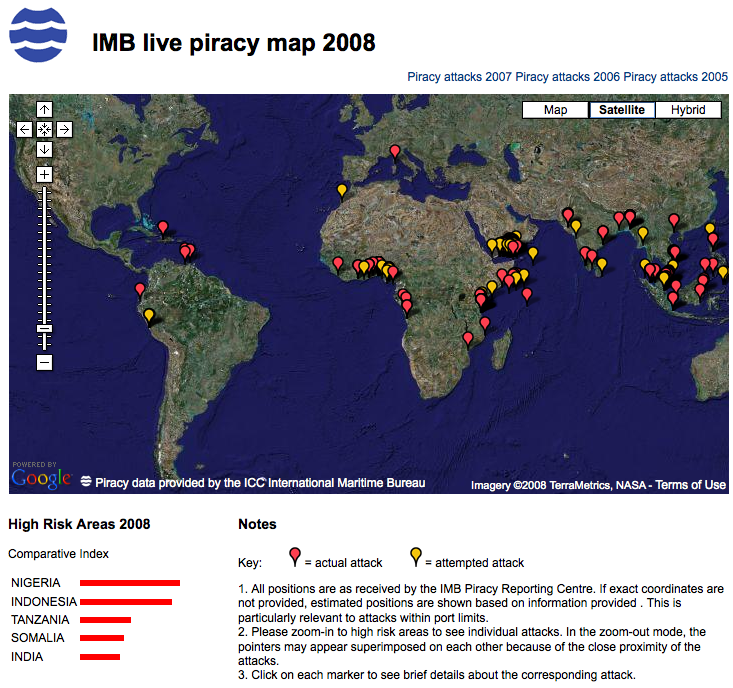Pan the map left with the arrow button

click(24, 129)
